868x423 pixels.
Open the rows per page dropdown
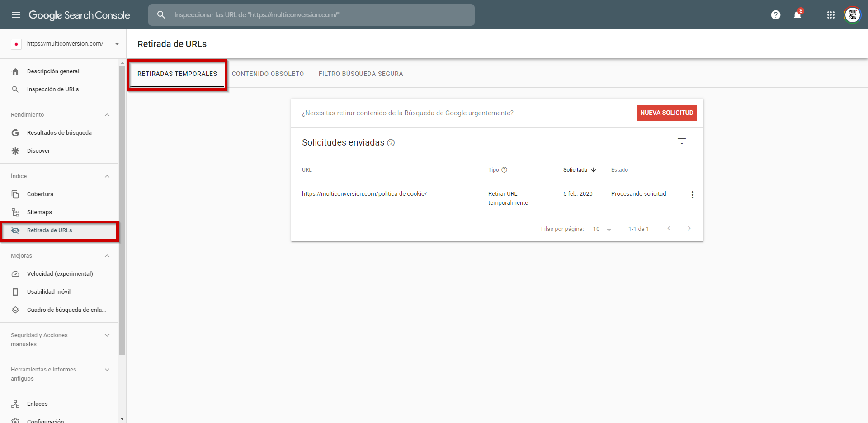(602, 229)
